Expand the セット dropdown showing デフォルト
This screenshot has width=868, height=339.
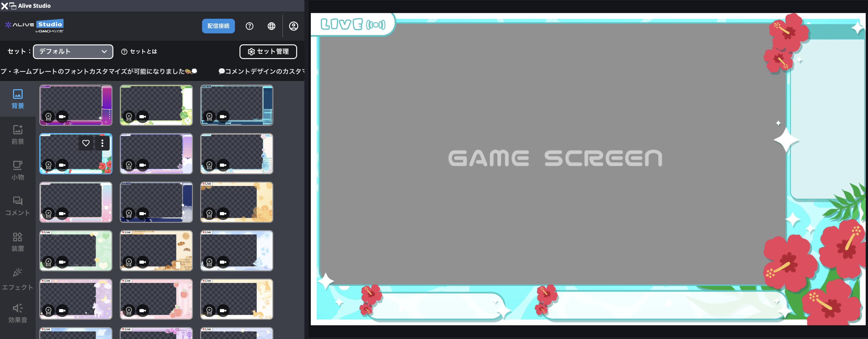[x=73, y=52]
